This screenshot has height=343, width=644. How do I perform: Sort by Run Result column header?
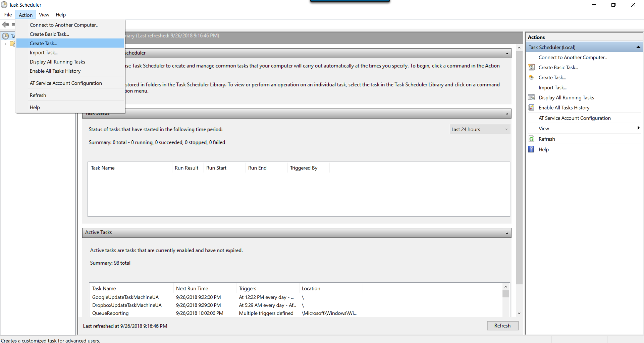[x=187, y=168]
